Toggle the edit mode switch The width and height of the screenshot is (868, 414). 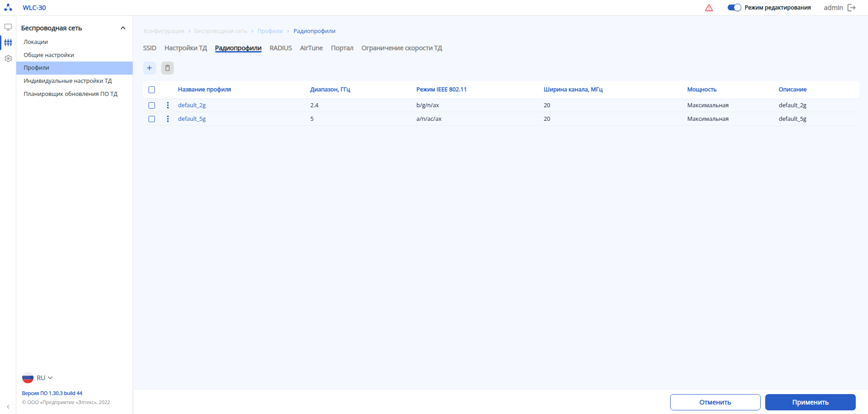[734, 8]
